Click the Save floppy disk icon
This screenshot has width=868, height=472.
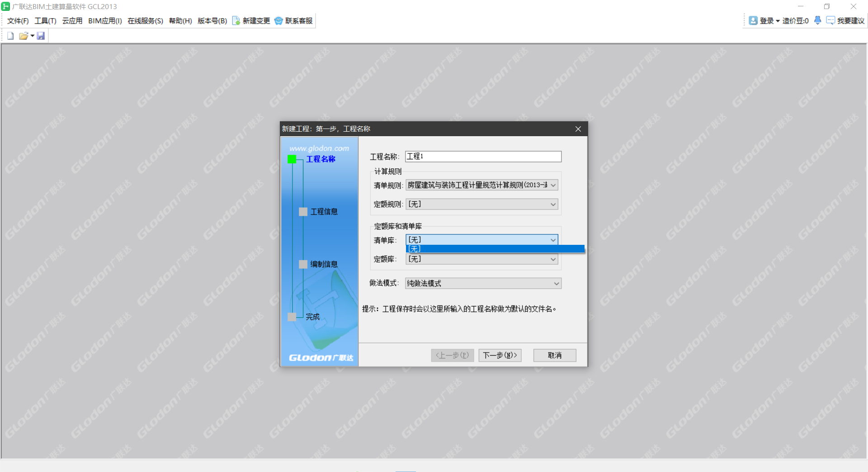point(41,36)
